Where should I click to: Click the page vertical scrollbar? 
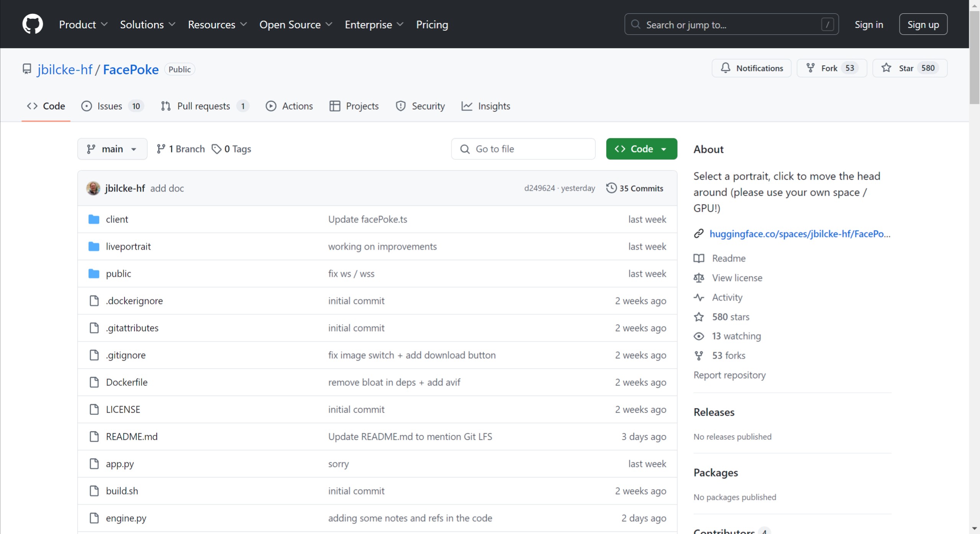[974, 57]
